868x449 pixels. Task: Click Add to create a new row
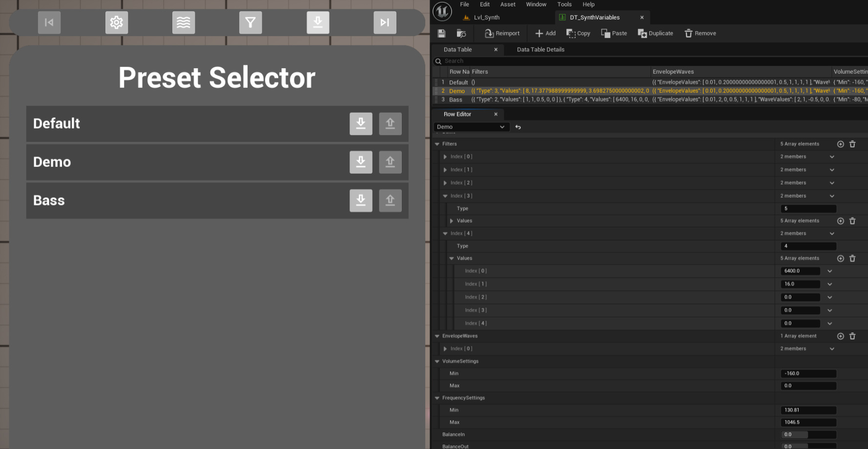point(545,33)
